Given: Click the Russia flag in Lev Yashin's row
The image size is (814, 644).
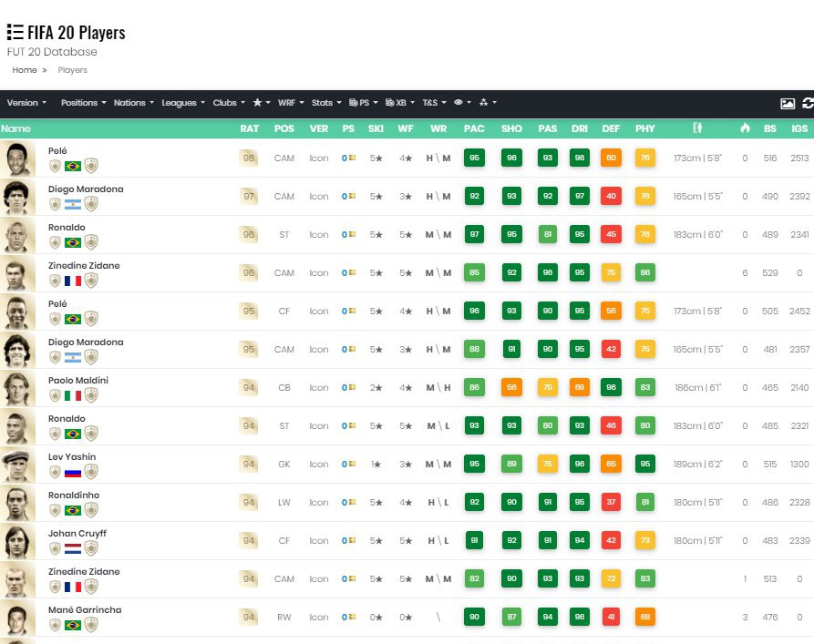Looking at the screenshot, I should coord(73,472).
